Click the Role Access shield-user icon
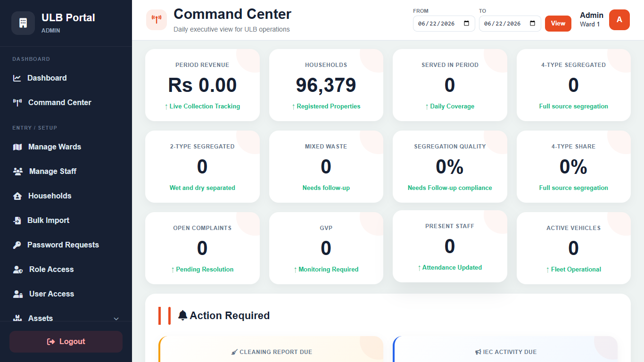The width and height of the screenshot is (644, 362). 18,270
